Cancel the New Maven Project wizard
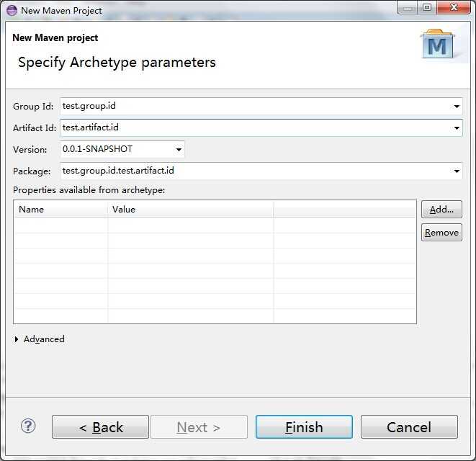This screenshot has height=461, width=476. point(409,426)
